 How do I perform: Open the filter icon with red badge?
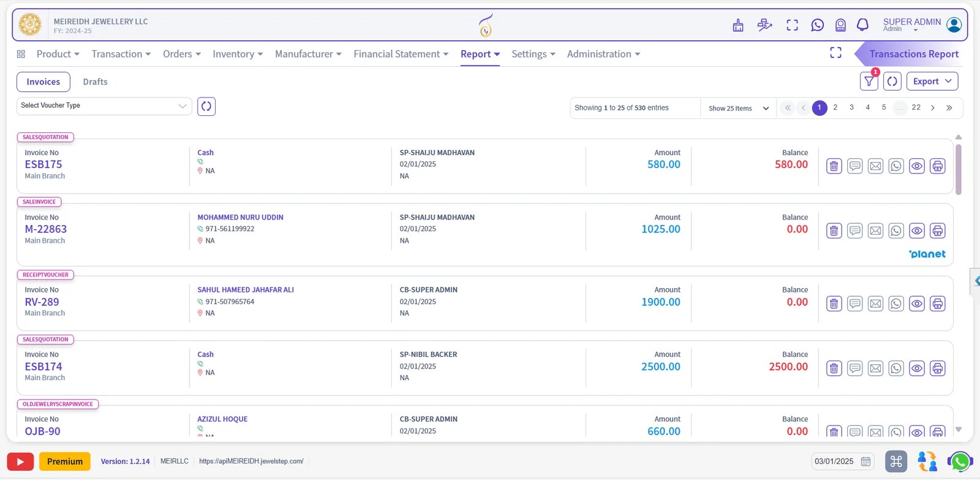(869, 81)
